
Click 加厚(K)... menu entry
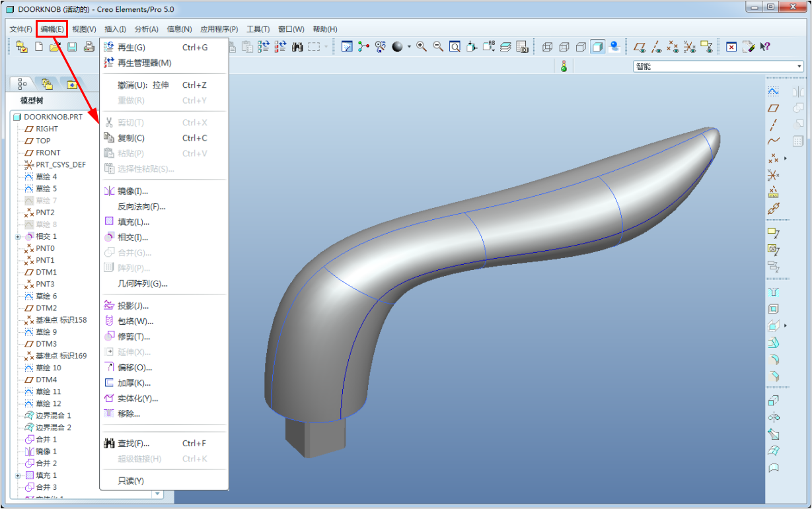pyautogui.click(x=134, y=383)
